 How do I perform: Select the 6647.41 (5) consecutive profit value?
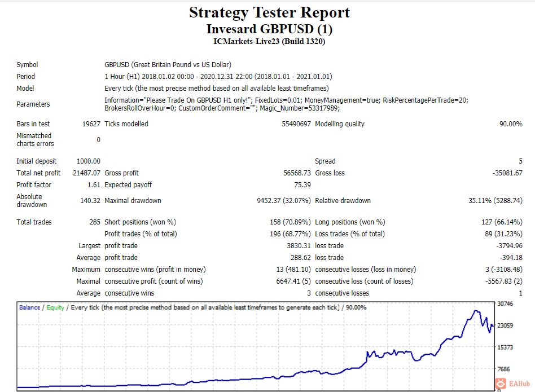[293, 281]
